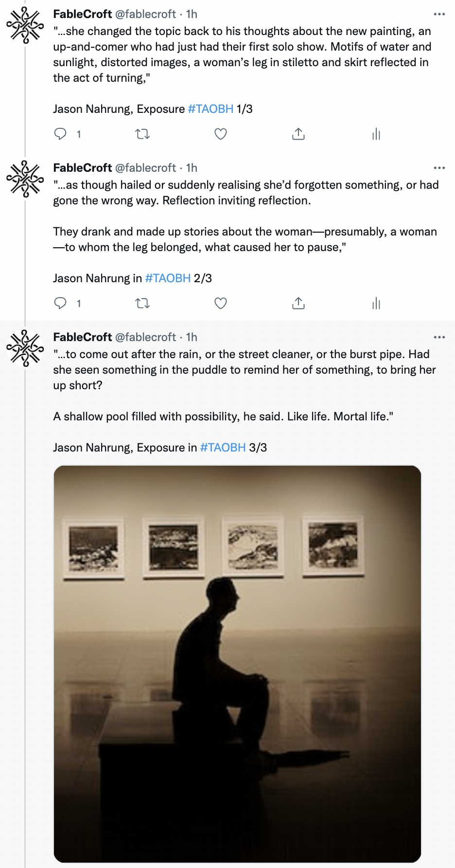Reply to the first tweet (1/3)
Image resolution: width=455 pixels, height=868 pixels.
point(60,134)
